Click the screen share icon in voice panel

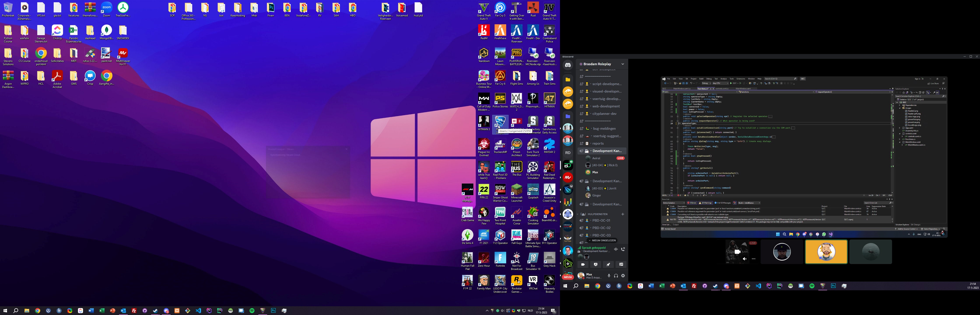[596, 264]
